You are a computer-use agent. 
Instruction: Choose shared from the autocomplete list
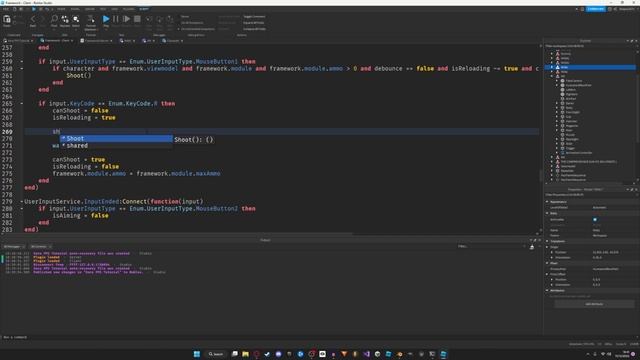click(x=116, y=146)
